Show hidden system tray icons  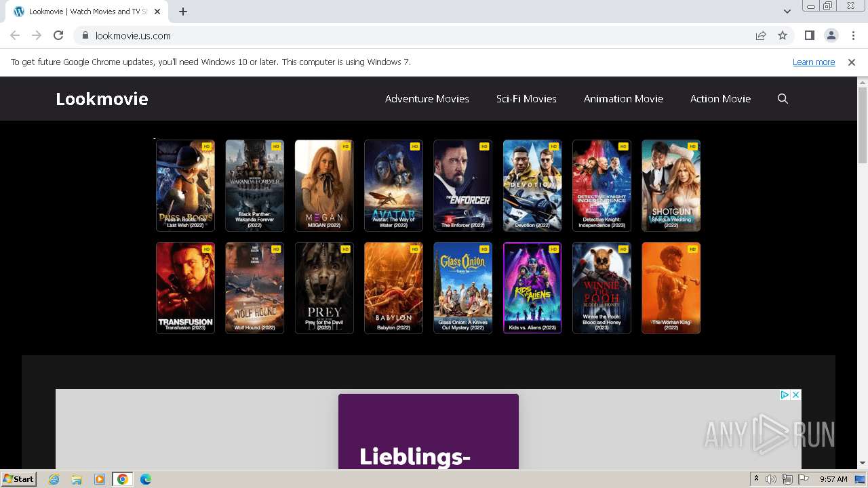756,479
